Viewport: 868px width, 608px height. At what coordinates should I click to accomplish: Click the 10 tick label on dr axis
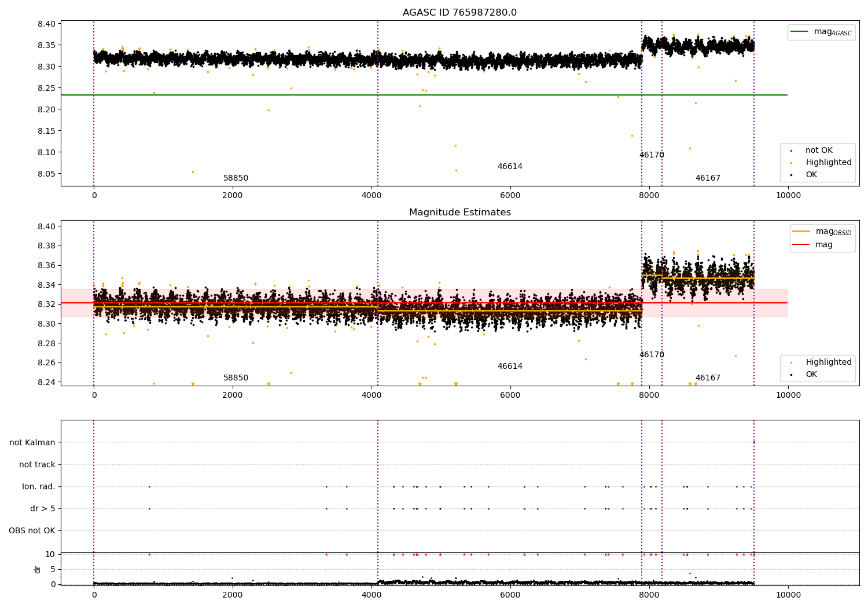click(x=50, y=554)
